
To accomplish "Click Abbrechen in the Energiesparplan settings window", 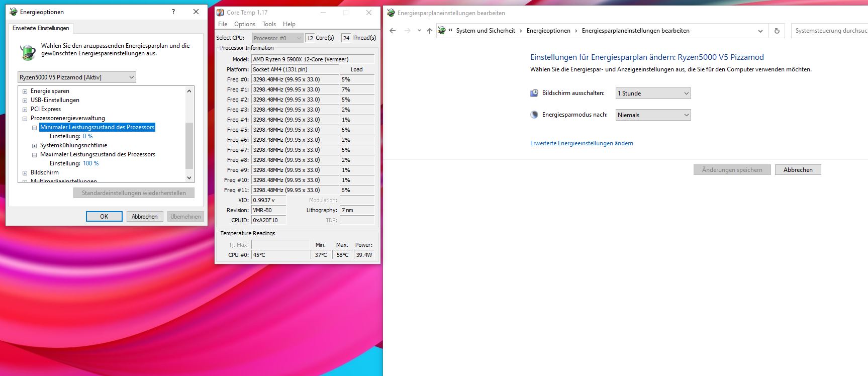I will [x=798, y=170].
